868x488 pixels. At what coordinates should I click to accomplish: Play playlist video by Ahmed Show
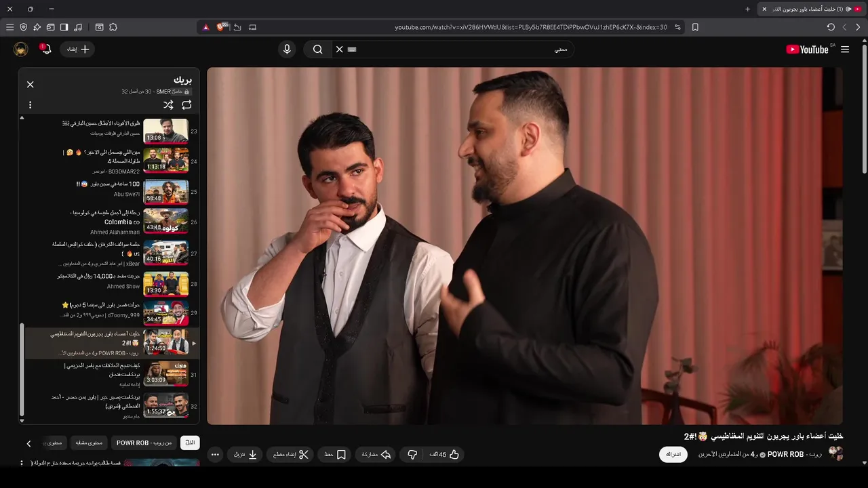coord(112,283)
